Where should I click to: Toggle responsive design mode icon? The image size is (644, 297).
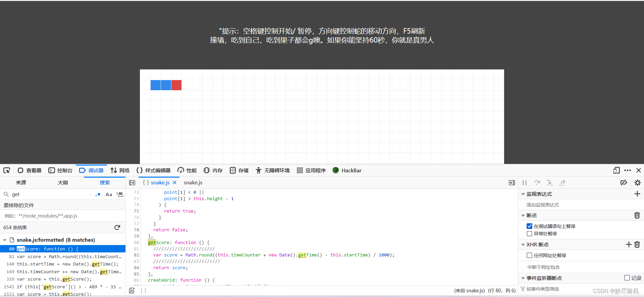616,170
